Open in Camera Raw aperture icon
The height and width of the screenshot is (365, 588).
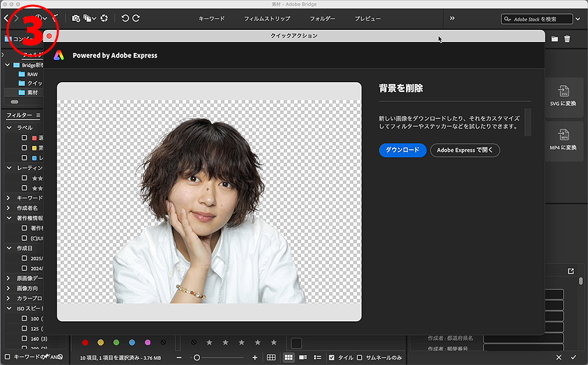pos(104,18)
